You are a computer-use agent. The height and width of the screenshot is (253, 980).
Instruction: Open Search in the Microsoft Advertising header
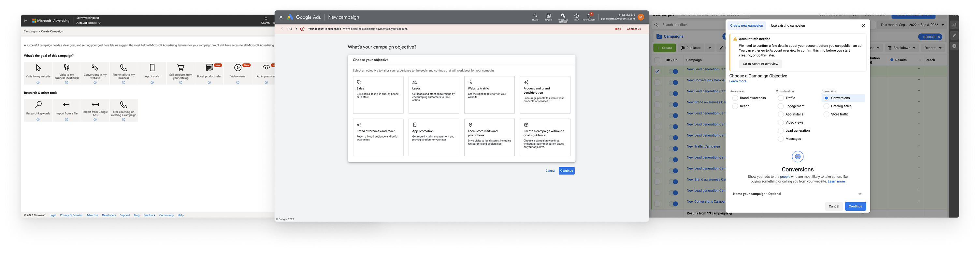pos(266,20)
